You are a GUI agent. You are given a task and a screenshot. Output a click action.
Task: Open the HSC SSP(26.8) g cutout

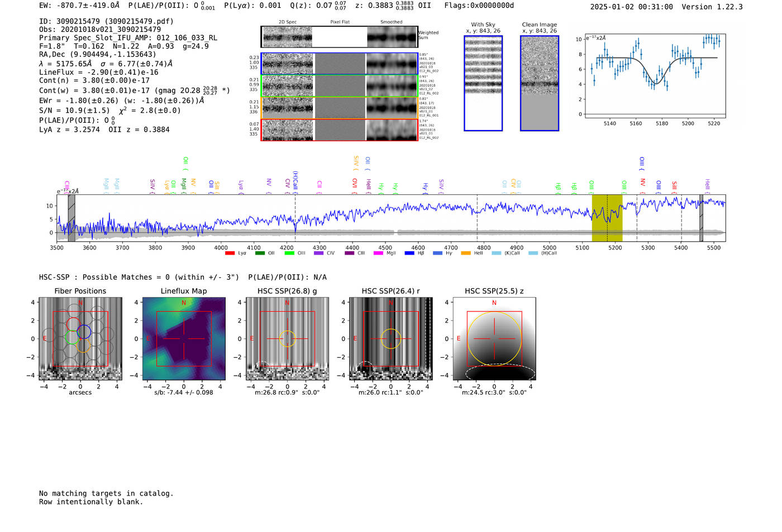287,338
